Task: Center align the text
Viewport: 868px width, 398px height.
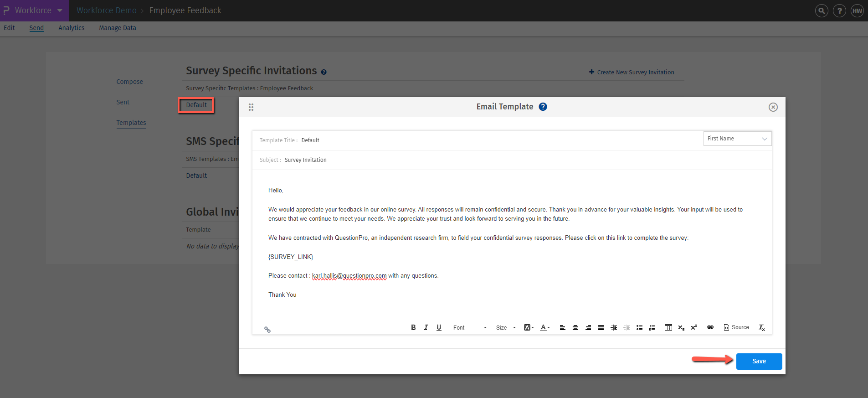Action: [x=575, y=327]
